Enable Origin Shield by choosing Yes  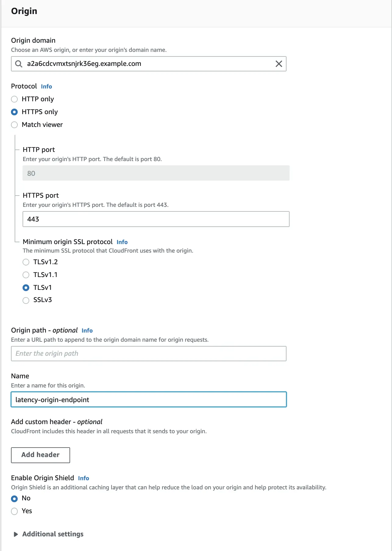[14, 511]
